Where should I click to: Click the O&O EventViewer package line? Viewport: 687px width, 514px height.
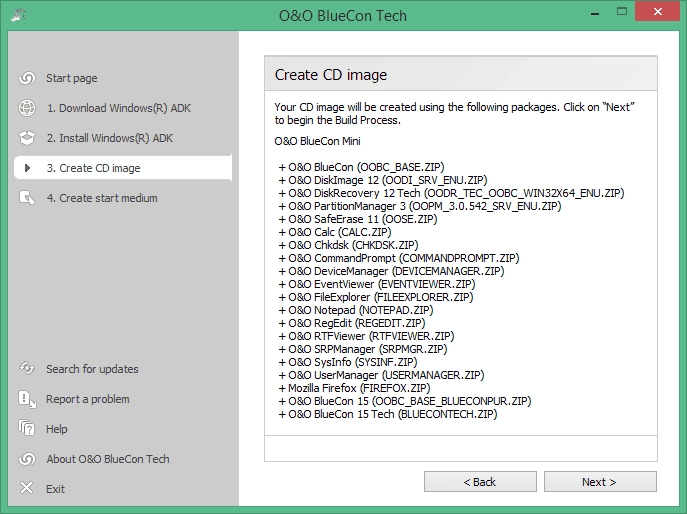click(x=377, y=284)
